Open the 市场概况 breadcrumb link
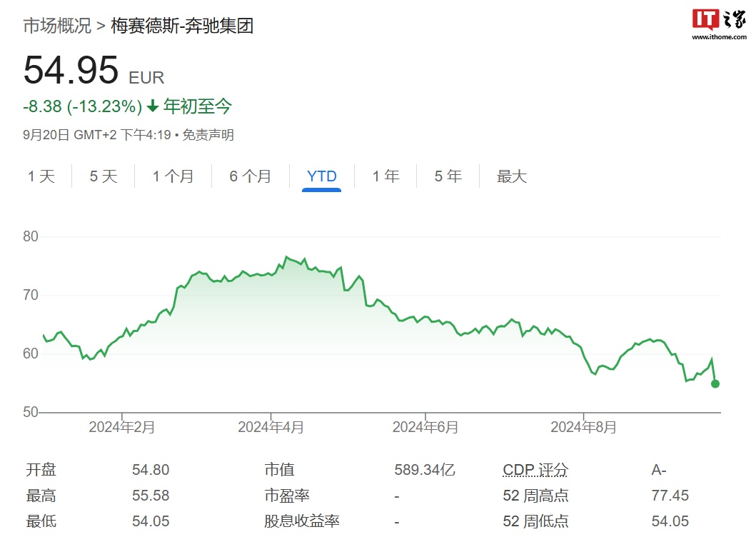This screenshot has height=542, width=756. (57, 26)
